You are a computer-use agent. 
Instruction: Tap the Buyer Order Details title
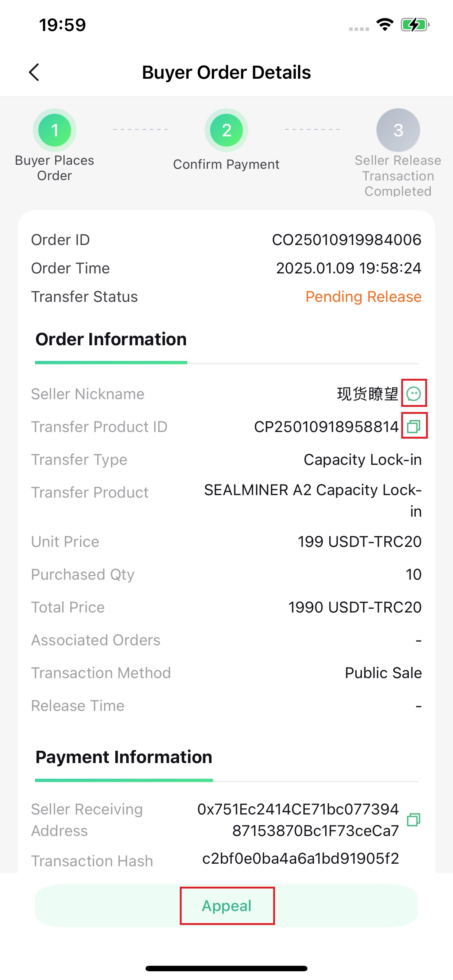226,72
